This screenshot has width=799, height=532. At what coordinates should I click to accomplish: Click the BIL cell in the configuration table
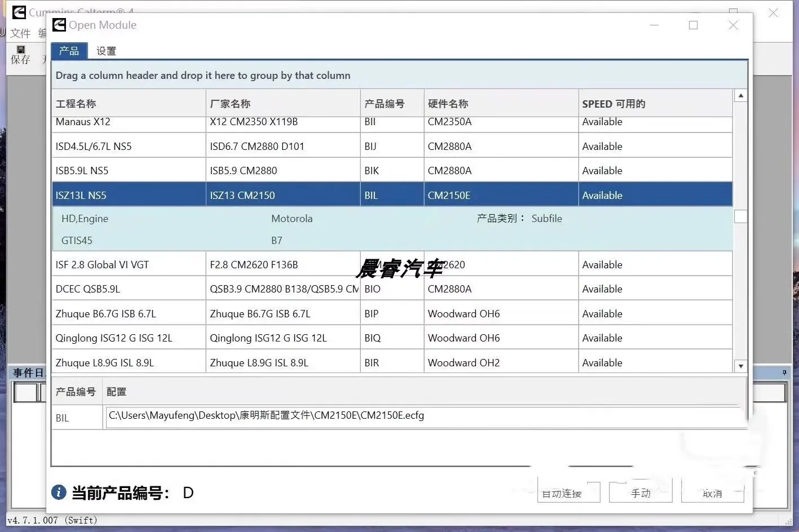point(77,418)
